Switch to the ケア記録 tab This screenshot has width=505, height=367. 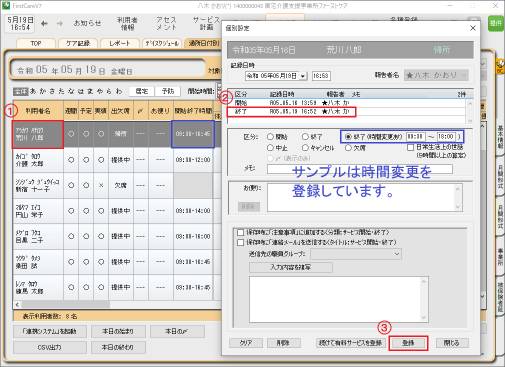click(78, 43)
